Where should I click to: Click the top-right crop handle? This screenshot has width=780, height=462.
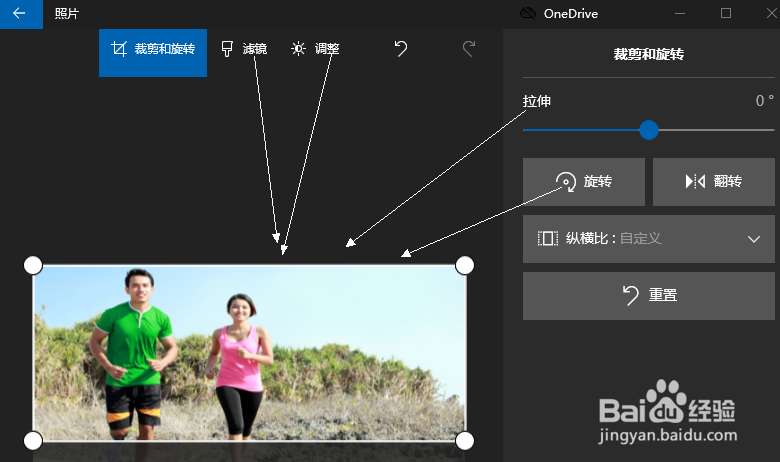(x=465, y=265)
